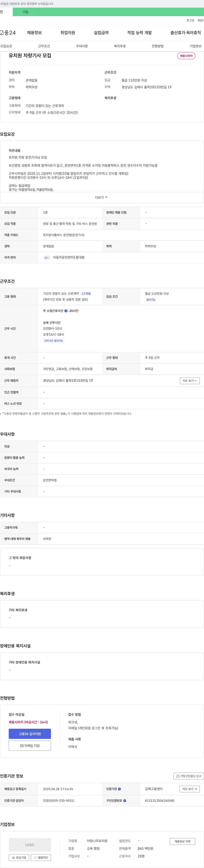
Task: Block viewing with 열람차단 button
Action: point(41,858)
